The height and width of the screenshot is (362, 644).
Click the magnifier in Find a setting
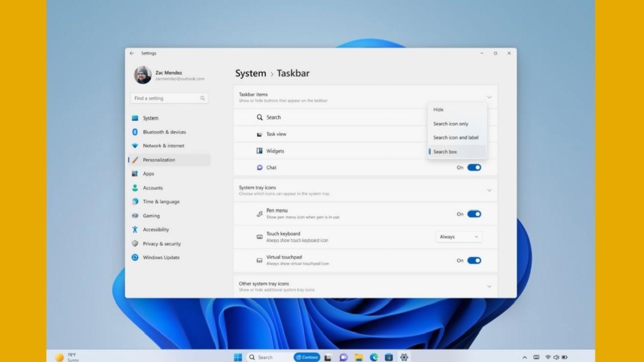tap(202, 99)
